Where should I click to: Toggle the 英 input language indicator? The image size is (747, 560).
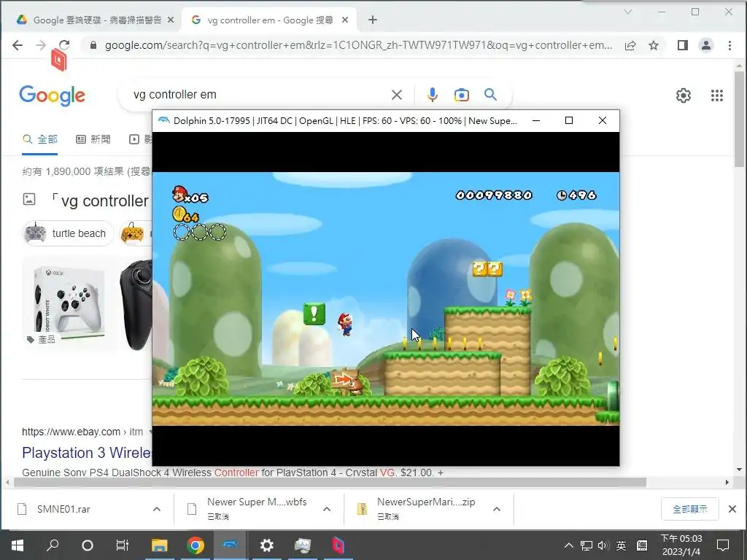(x=622, y=545)
